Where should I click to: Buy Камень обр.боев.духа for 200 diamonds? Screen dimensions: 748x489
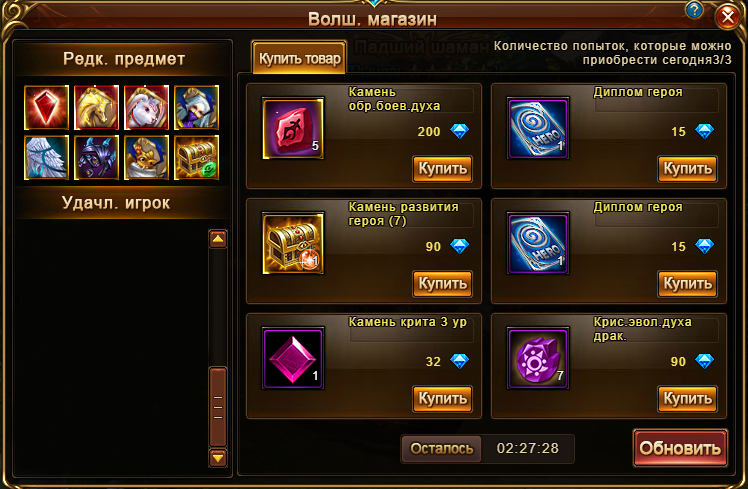pos(443,168)
